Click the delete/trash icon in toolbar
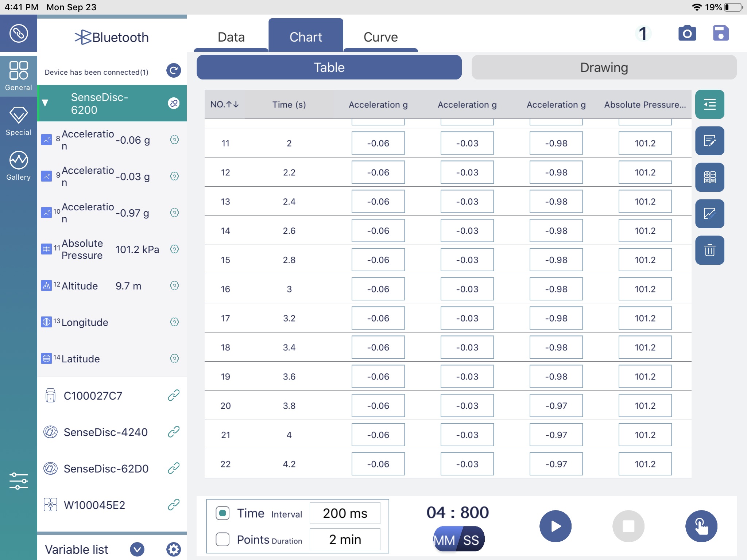 point(709,250)
